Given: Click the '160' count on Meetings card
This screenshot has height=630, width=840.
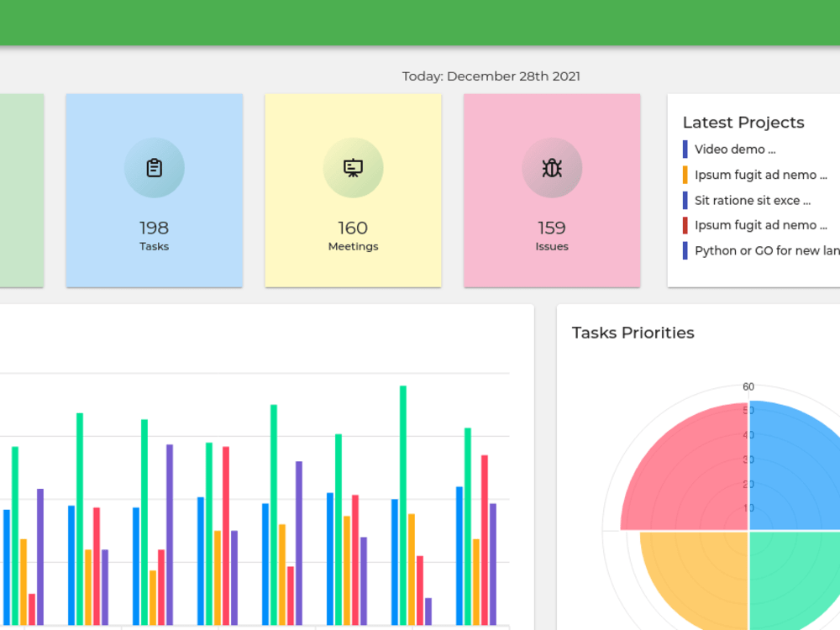Looking at the screenshot, I should (x=353, y=228).
